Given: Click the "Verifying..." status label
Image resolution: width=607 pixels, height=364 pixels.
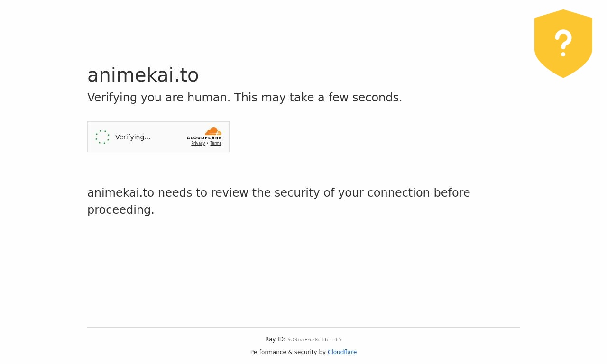Looking at the screenshot, I should coord(133,137).
